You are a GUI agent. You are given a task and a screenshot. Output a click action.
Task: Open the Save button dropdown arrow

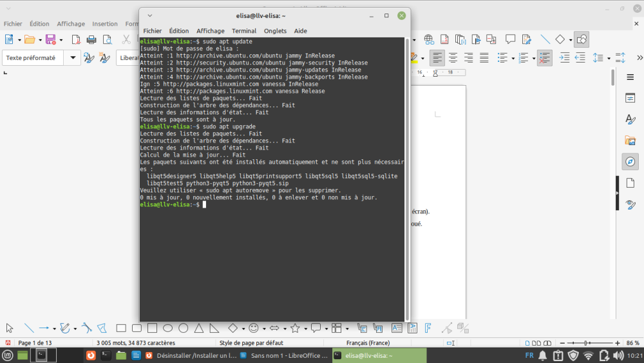pyautogui.click(x=61, y=39)
